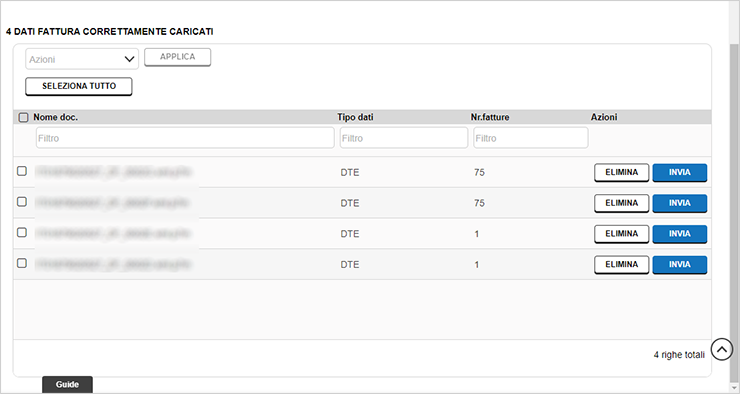Viewport: 740px width, 394px height.
Task: Check the second row's checkbox
Action: pyautogui.click(x=22, y=201)
